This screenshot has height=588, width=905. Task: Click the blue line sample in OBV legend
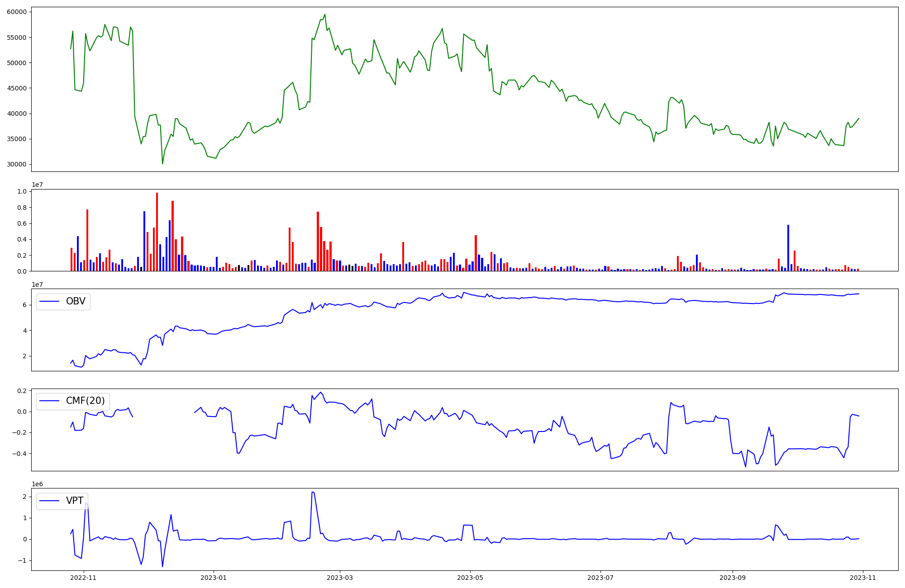[50, 301]
